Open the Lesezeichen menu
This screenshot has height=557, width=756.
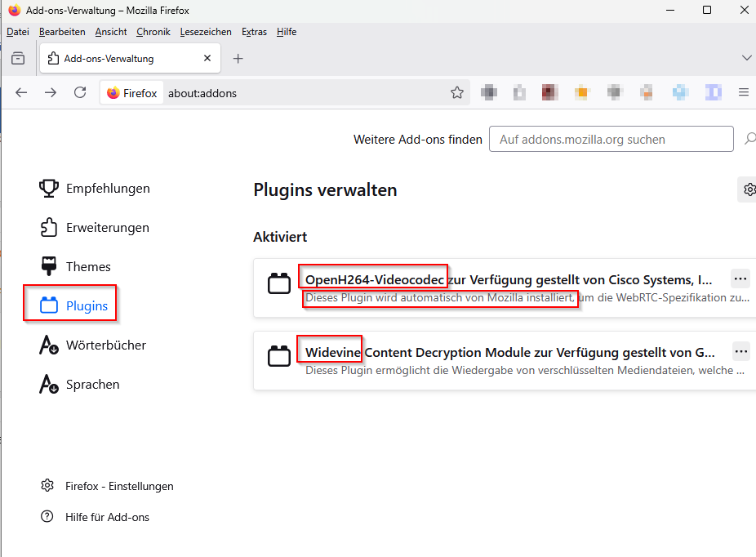[x=206, y=32]
